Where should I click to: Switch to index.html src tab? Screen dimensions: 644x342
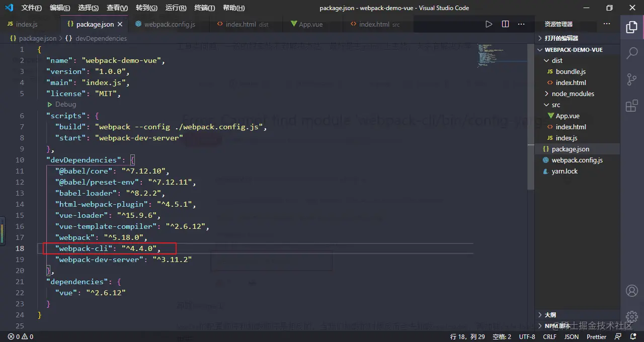[379, 24]
